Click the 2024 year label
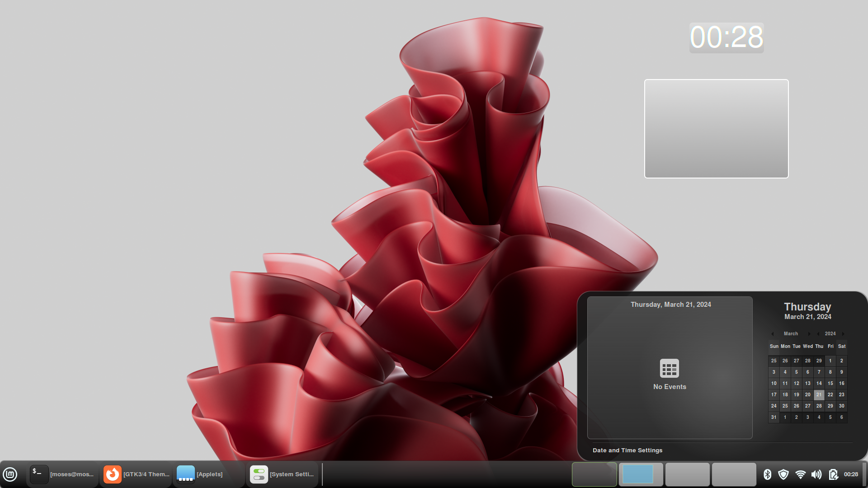Viewport: 868px width, 488px height. click(830, 334)
